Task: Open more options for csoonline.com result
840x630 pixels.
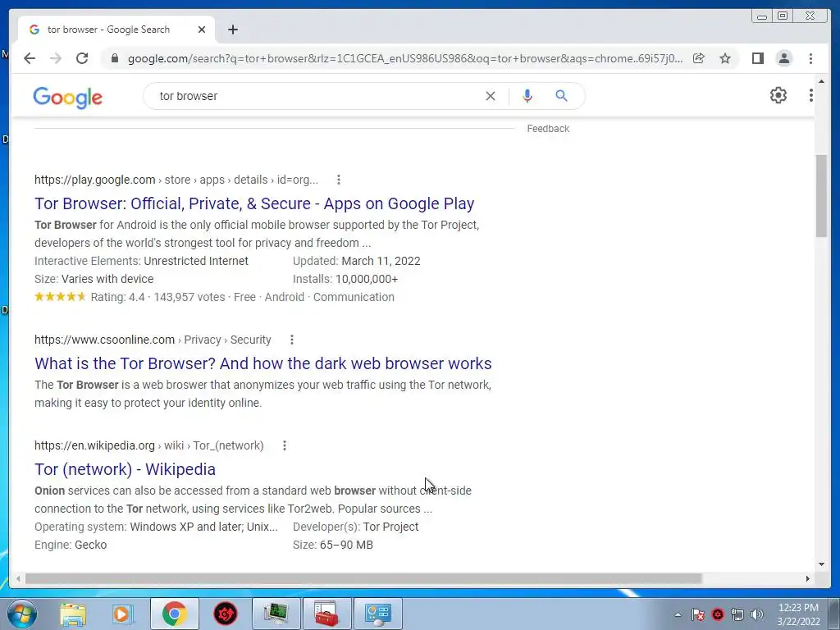Action: coord(291,340)
